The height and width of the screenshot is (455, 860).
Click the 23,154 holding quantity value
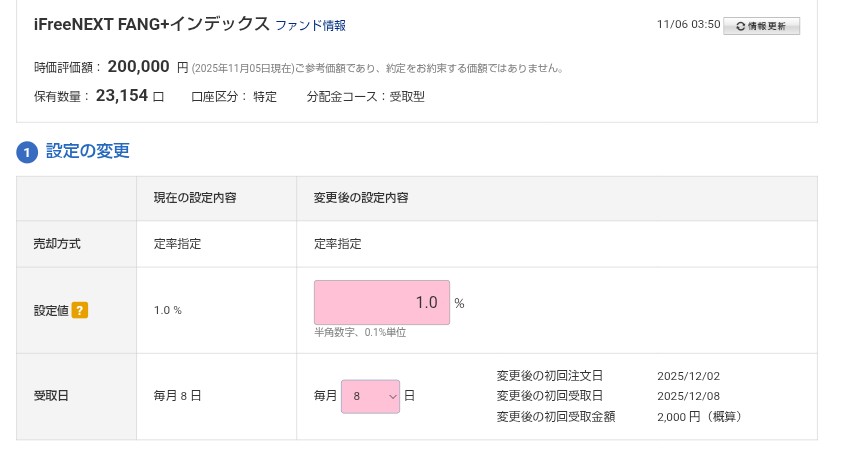122,96
